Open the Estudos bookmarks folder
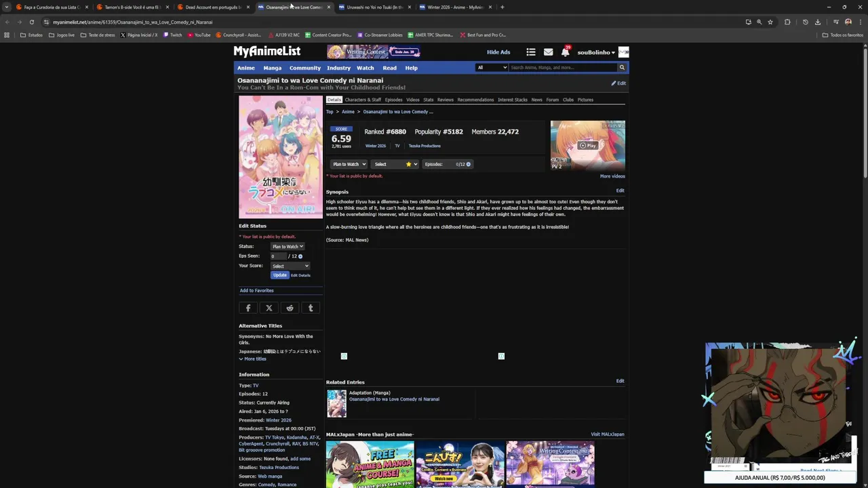 pos(31,35)
